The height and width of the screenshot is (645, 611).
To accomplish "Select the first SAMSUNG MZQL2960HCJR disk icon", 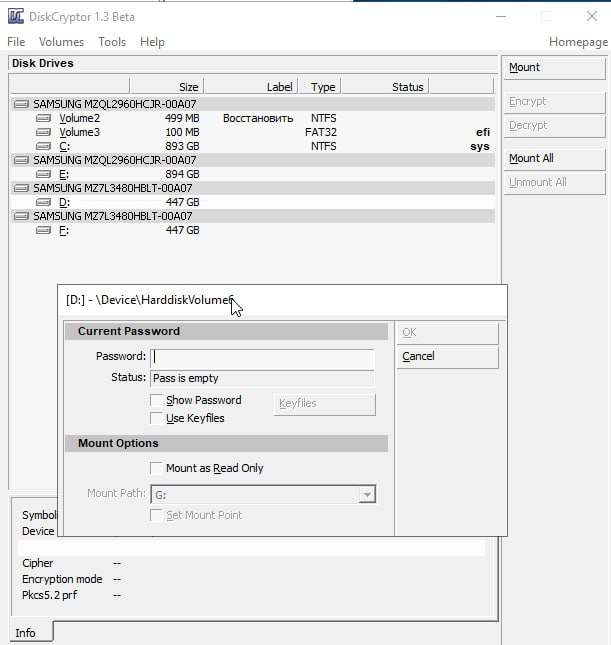I will pos(22,104).
